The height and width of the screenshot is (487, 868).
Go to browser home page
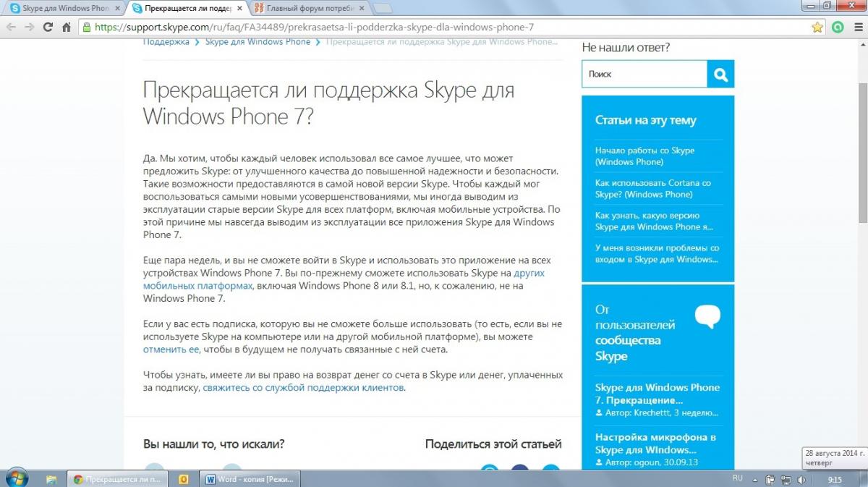click(67, 27)
